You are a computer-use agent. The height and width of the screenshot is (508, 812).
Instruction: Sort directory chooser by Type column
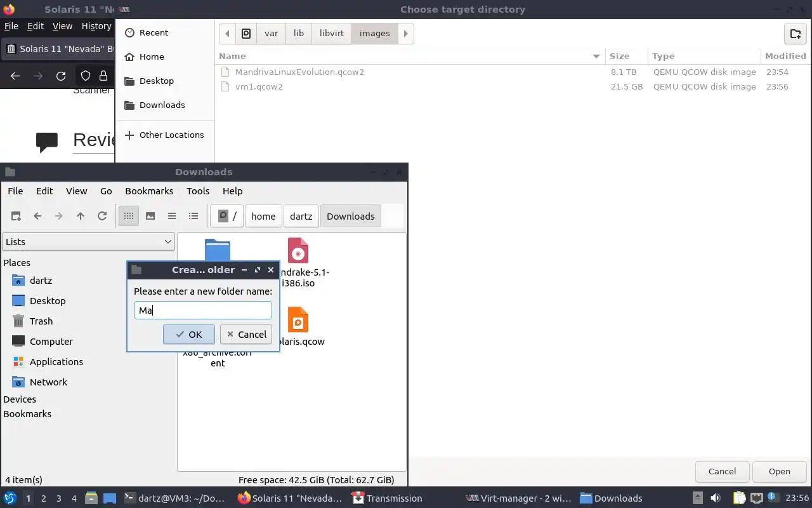704,56
